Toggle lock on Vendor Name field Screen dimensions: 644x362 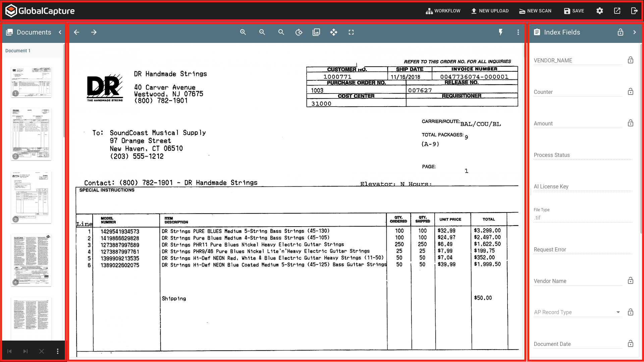point(631,281)
